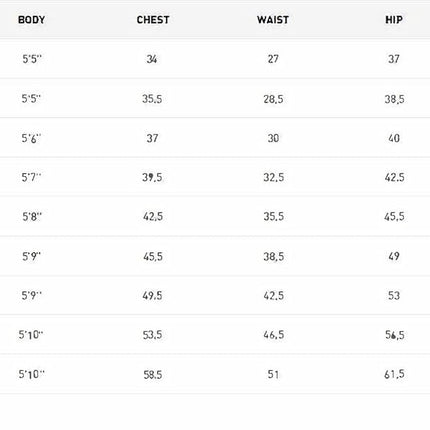430x430 pixels.
Task: Click chest value 49.5
Action: [x=152, y=295]
